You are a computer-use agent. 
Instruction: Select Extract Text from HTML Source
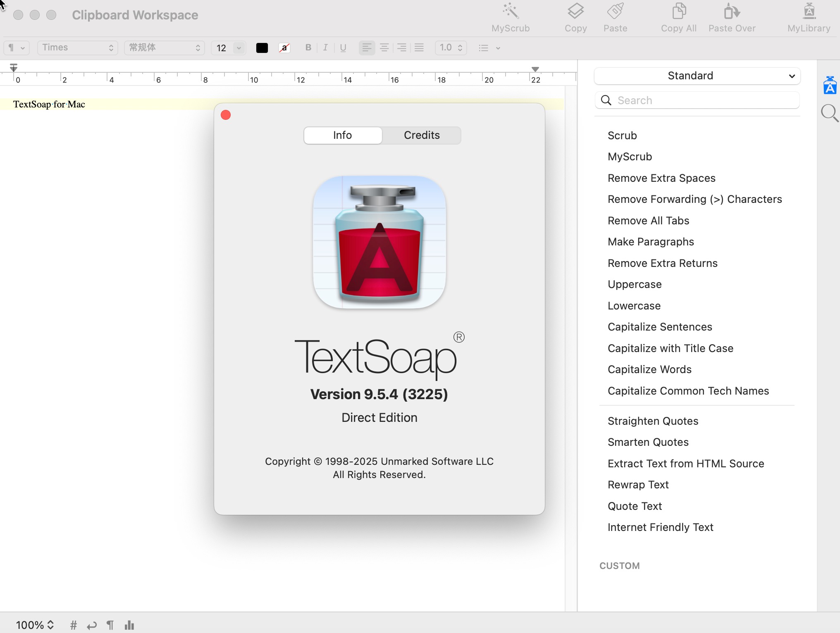[685, 464]
